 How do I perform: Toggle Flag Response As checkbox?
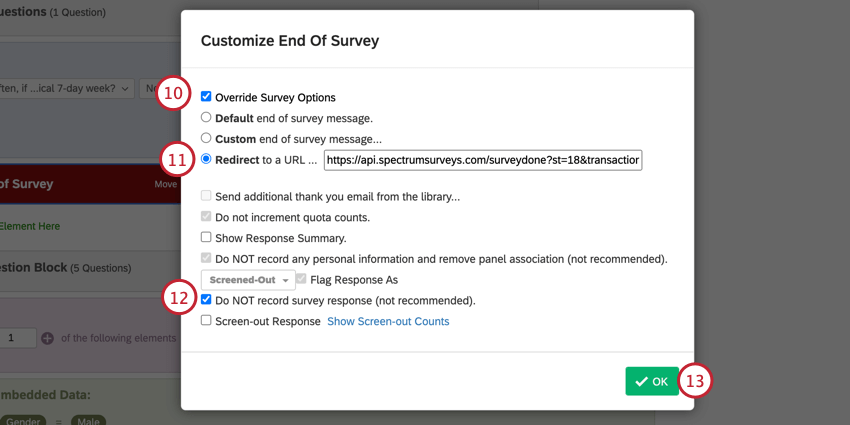301,280
